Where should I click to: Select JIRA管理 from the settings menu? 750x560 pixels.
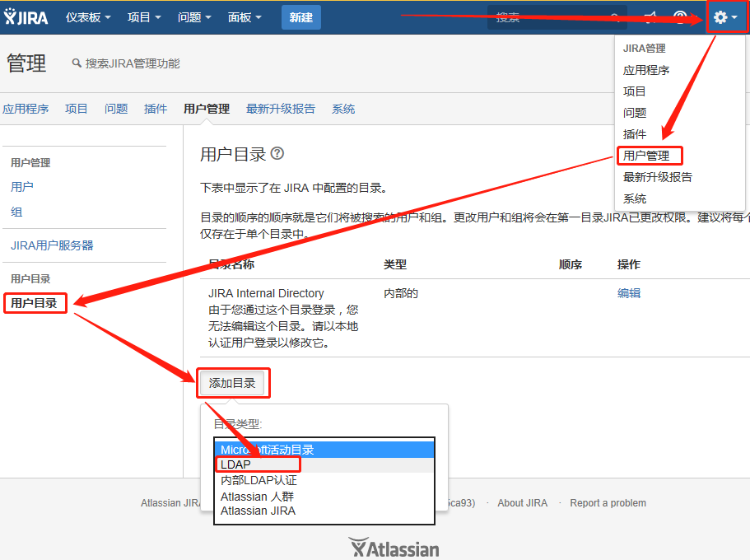tap(643, 48)
